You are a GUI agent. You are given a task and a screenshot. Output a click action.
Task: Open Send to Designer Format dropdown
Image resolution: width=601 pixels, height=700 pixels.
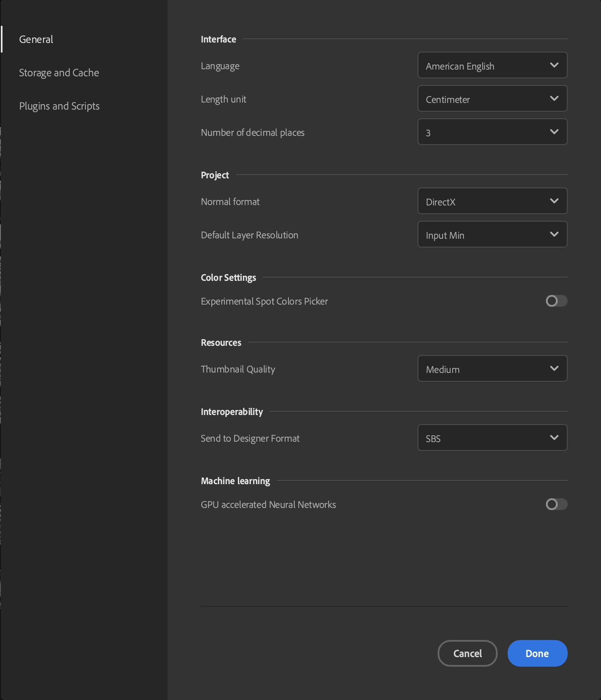pyautogui.click(x=492, y=438)
